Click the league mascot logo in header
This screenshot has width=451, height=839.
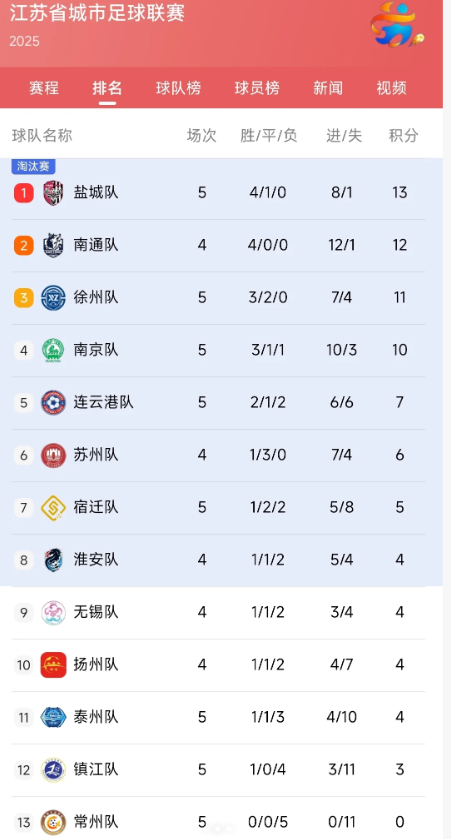click(x=396, y=25)
